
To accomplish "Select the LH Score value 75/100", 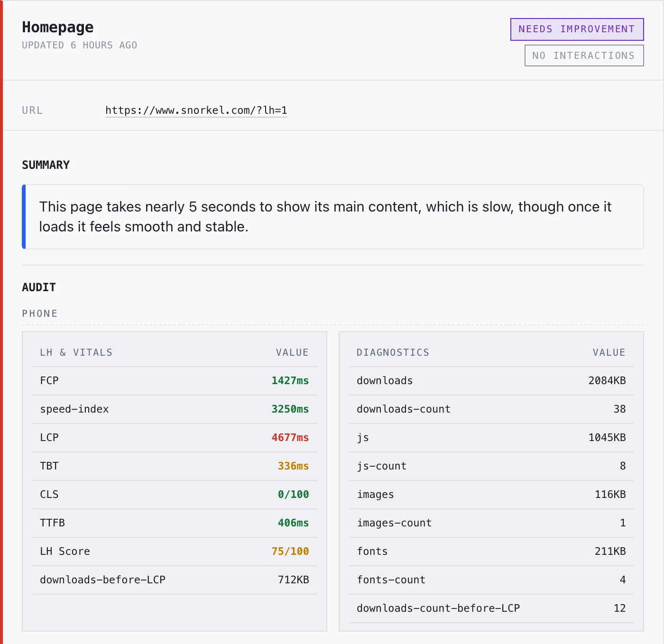I will click(290, 552).
